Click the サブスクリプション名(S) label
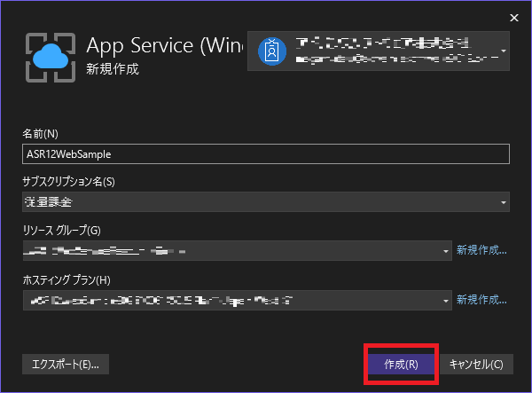This screenshot has width=532, height=393. pos(68,182)
